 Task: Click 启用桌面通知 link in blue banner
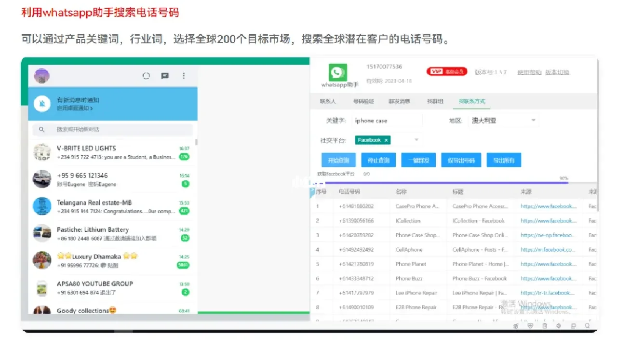pos(75,108)
